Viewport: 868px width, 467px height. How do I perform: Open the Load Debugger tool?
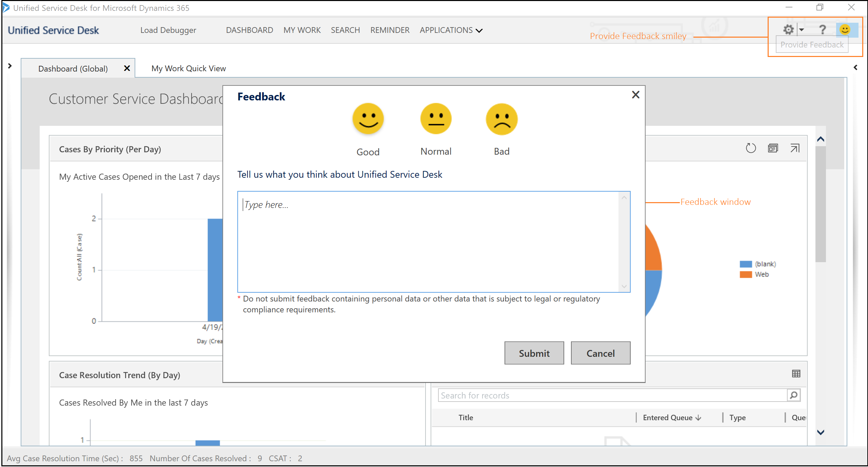tap(169, 31)
